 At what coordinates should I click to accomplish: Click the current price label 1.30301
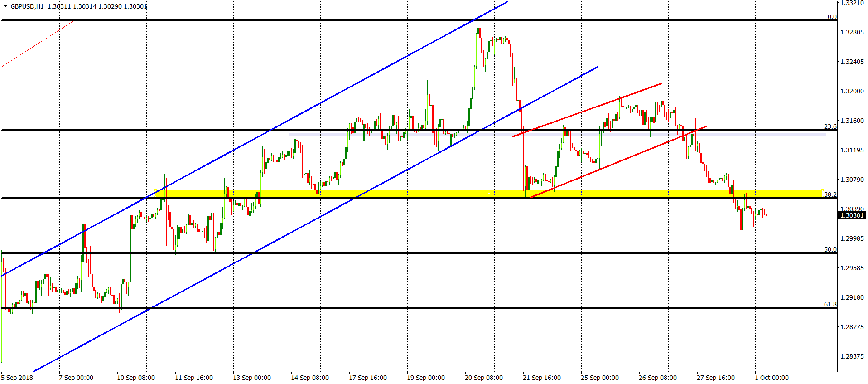click(x=852, y=215)
